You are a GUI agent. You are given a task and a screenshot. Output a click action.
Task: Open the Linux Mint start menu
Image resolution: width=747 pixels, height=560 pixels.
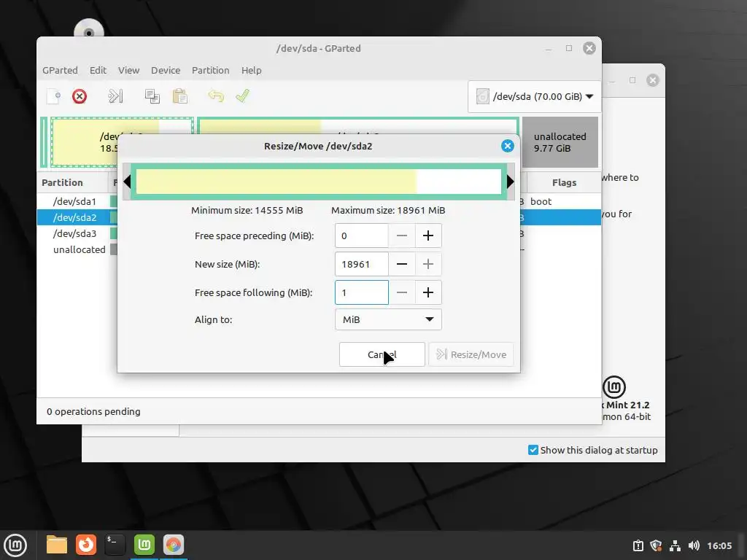point(15,545)
